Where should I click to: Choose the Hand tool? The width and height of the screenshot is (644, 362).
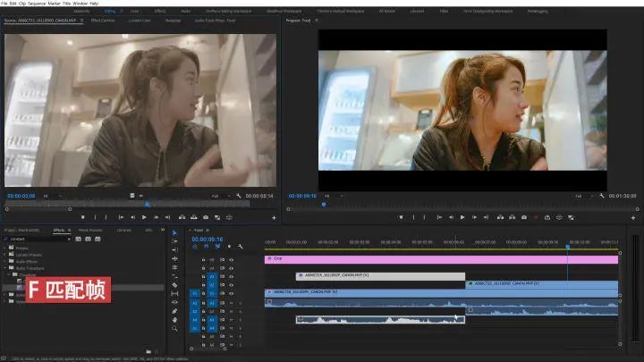(175, 321)
